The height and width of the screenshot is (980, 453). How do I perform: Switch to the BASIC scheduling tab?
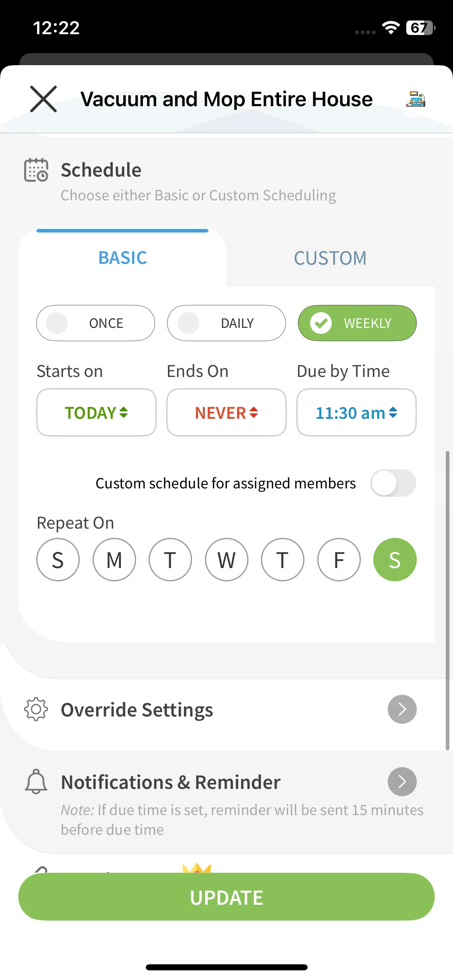(x=123, y=258)
